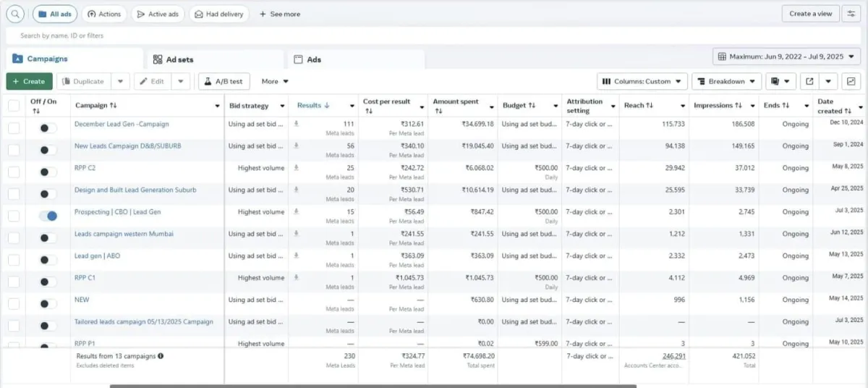Select all campaigns header checkbox

point(14,106)
